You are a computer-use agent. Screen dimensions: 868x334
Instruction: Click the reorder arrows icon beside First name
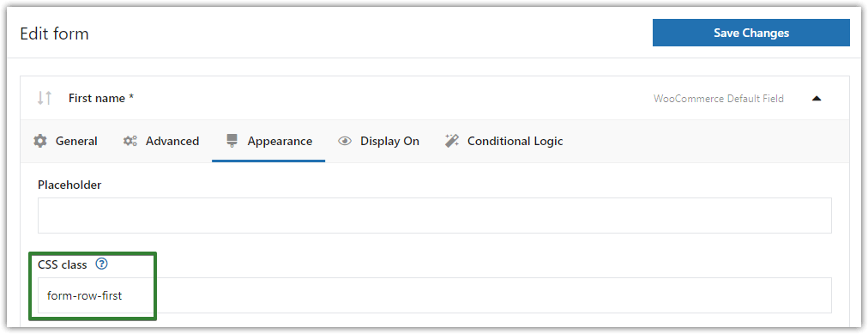(x=45, y=99)
